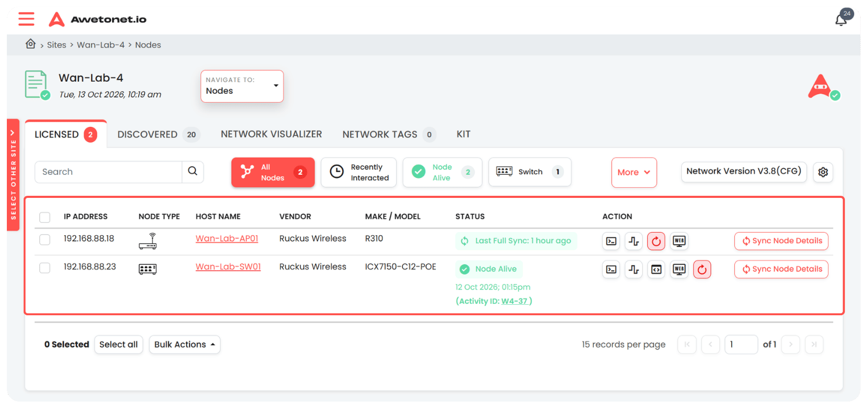Viewport: 868px width, 410px height.
Task: Click the Select all button
Action: tap(118, 344)
